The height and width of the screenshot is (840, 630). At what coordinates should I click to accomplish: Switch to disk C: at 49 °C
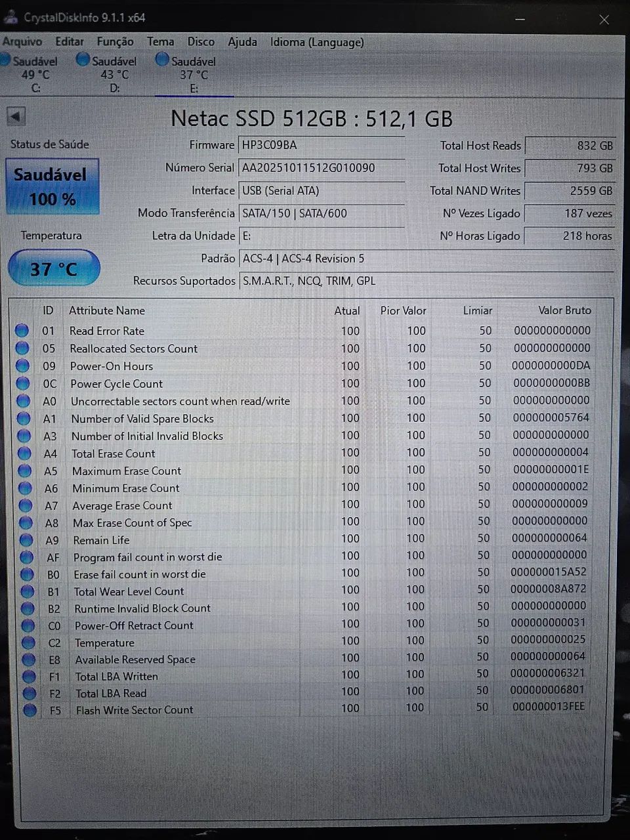[x=30, y=73]
